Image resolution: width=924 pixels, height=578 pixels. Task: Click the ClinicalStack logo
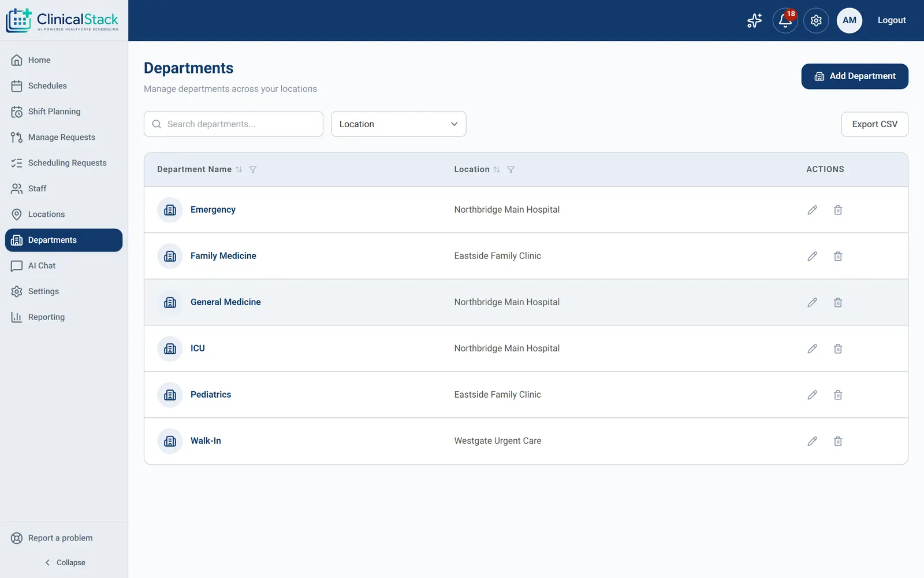point(62,20)
